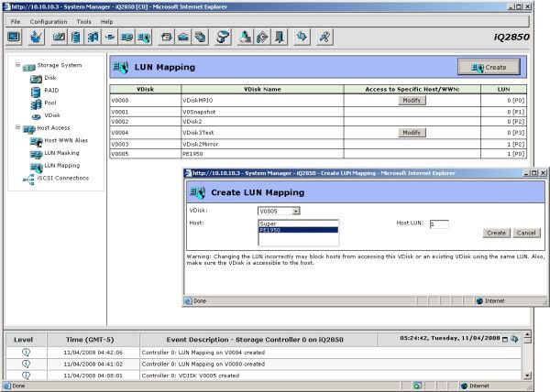
Task: Click the Host Access tree node icon
Action: pyautogui.click(x=28, y=130)
